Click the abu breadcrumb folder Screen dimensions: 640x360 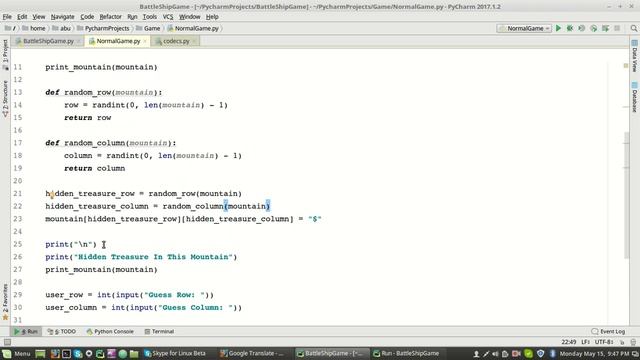[x=61, y=28]
